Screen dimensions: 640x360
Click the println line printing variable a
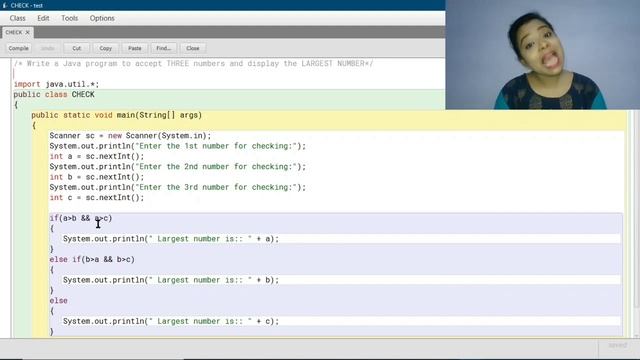click(x=171, y=239)
